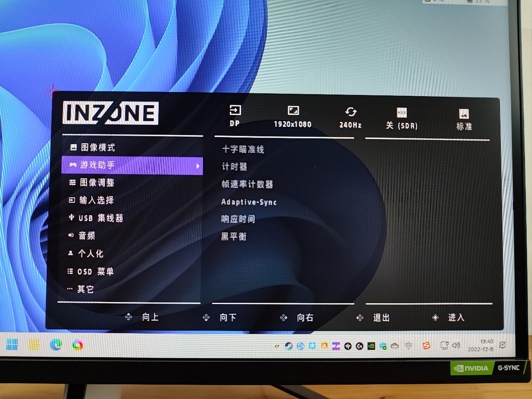Image resolution: width=532 pixels, height=399 pixels.
Task: Click the 退出 exit hint
Action: pyautogui.click(x=373, y=318)
